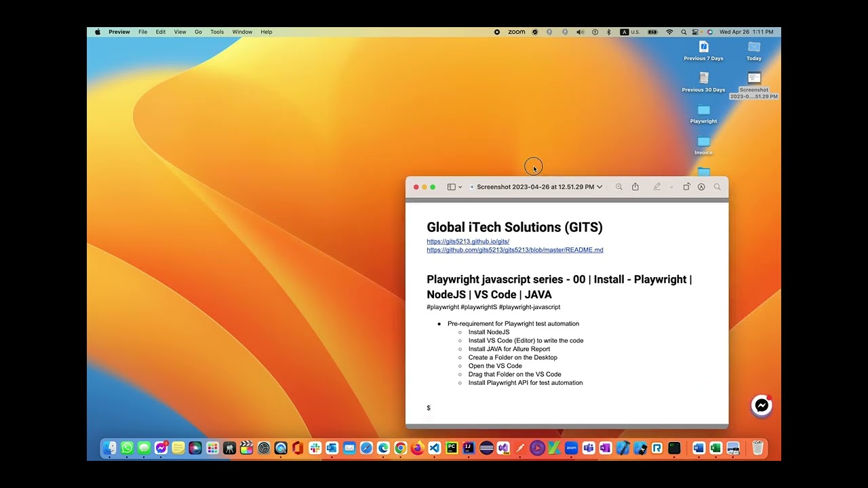The height and width of the screenshot is (488, 868).
Task: Open the Playwright folder on desktop
Action: pos(703,114)
